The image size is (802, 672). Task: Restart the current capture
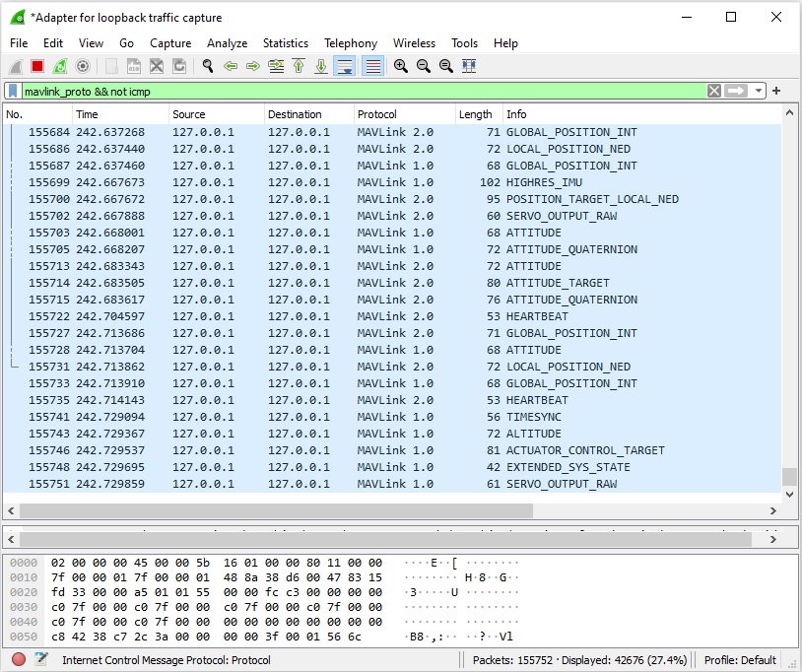coord(60,66)
